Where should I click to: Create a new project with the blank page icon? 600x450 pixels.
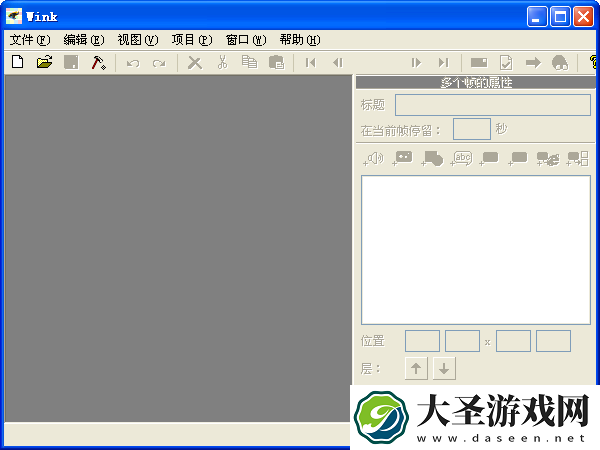(x=18, y=62)
